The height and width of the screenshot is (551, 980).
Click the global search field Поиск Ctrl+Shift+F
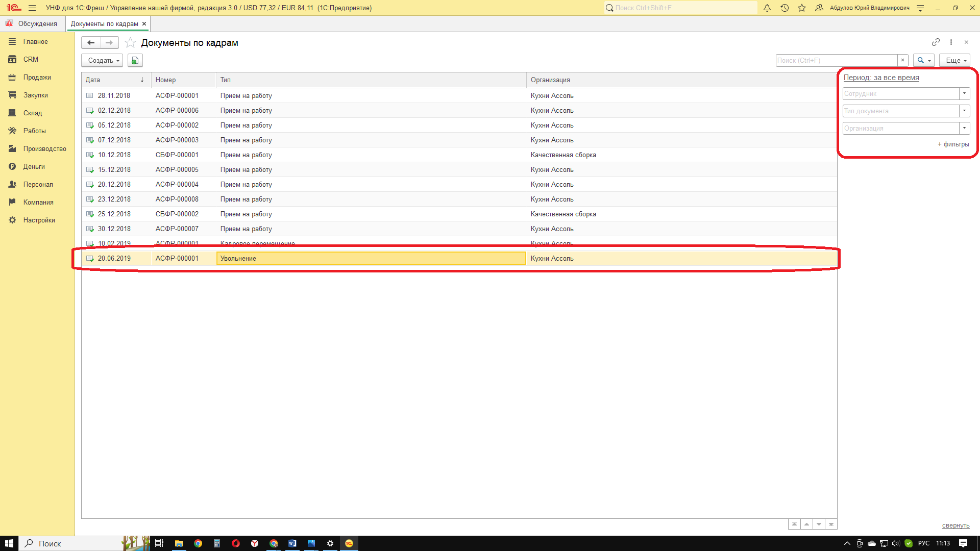[680, 8]
